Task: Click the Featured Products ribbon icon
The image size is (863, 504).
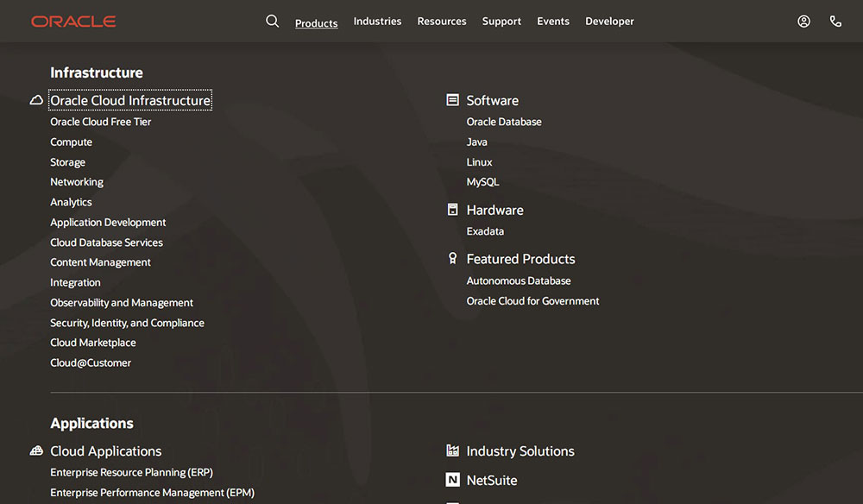Action: pos(452,259)
